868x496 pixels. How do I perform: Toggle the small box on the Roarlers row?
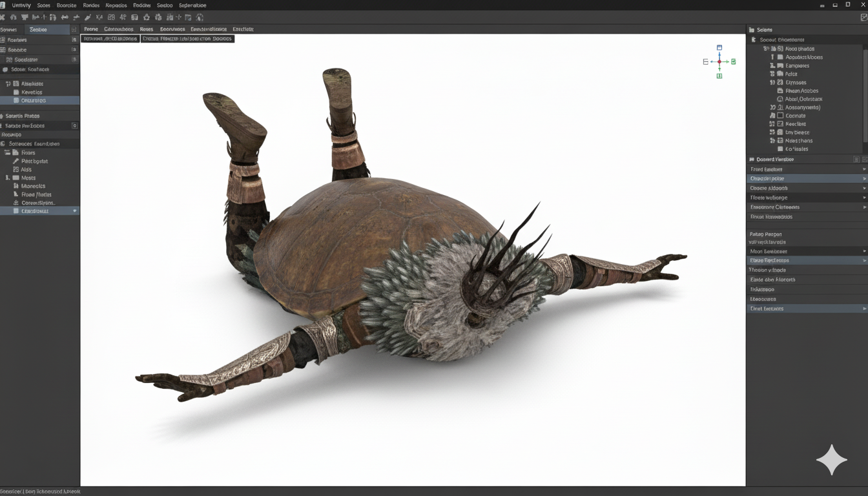(x=74, y=40)
